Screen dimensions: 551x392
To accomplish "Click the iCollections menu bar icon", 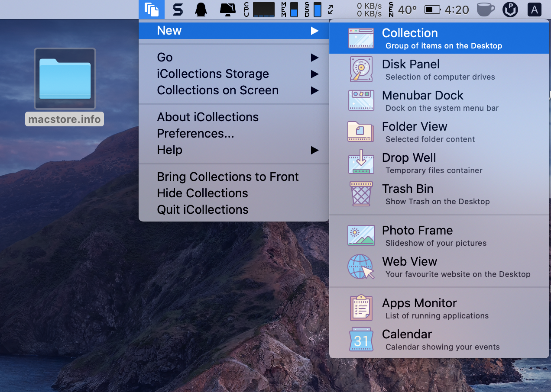I will point(152,10).
